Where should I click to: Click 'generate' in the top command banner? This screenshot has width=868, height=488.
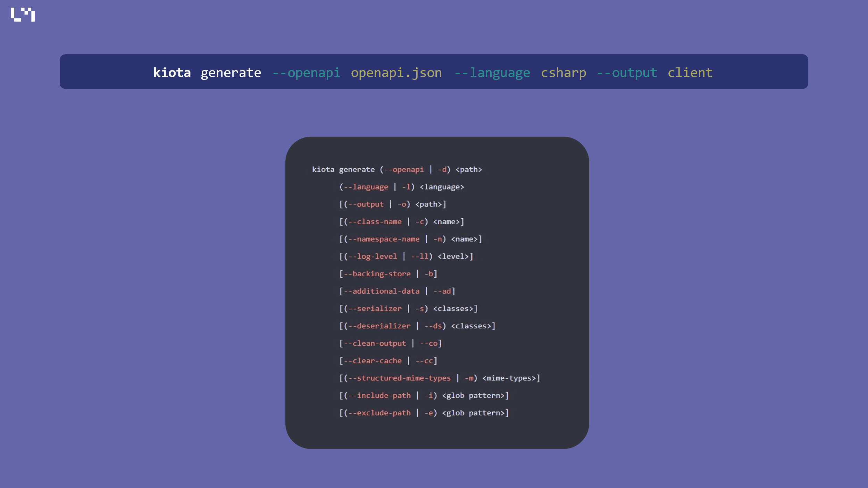tap(231, 73)
